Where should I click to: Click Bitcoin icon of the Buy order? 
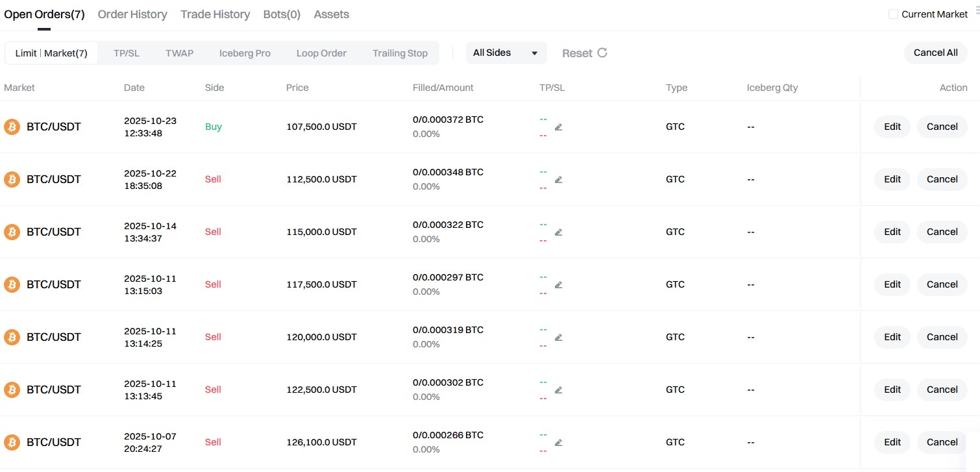tap(12, 127)
